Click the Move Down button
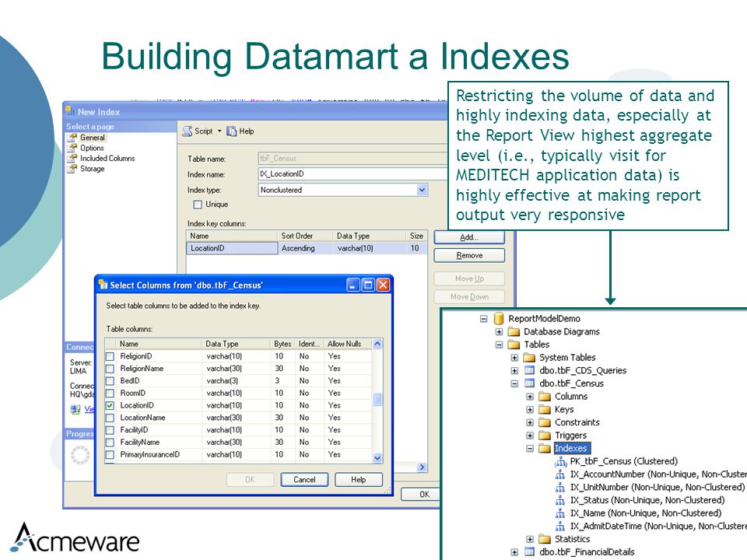Screen dimensions: 747x560 coord(469,296)
